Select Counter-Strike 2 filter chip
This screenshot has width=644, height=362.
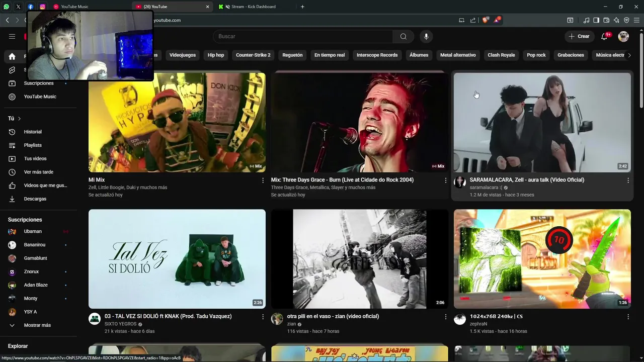[253, 55]
